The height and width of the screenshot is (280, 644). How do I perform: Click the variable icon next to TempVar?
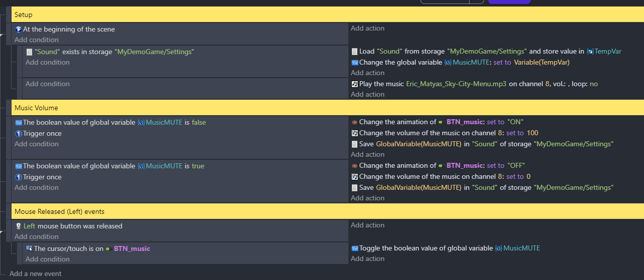click(590, 52)
